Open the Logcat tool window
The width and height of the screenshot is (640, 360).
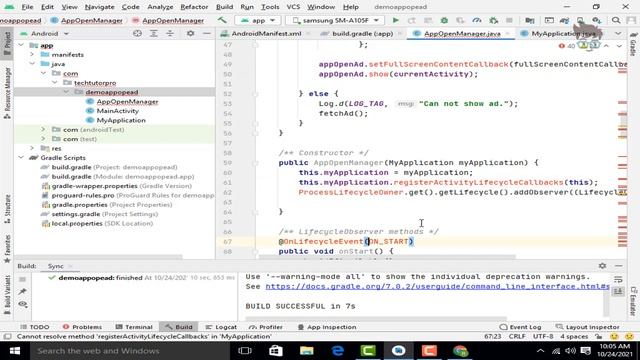click(221, 327)
